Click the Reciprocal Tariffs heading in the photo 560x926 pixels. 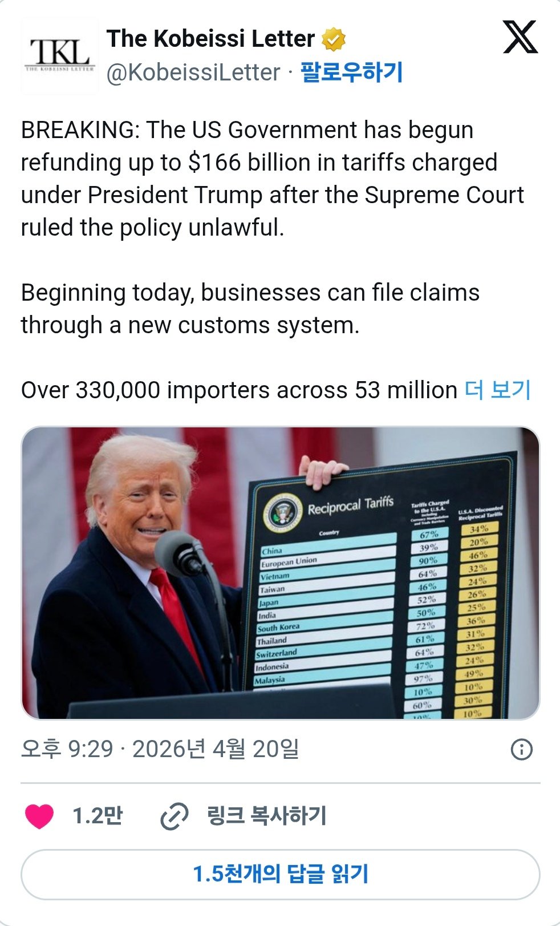351,506
